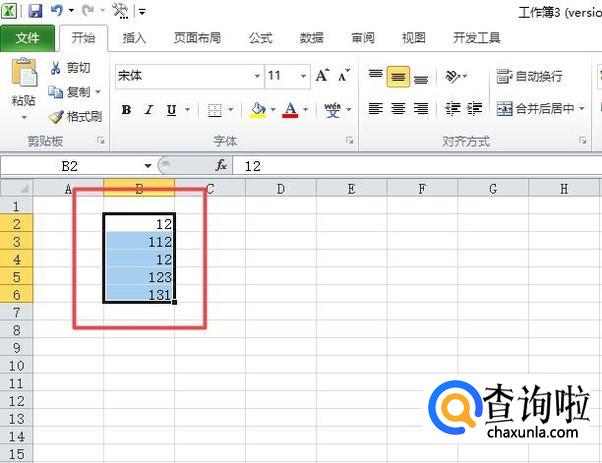The image size is (602, 463).
Task: Open the font color dropdown arrow
Action: (306, 110)
